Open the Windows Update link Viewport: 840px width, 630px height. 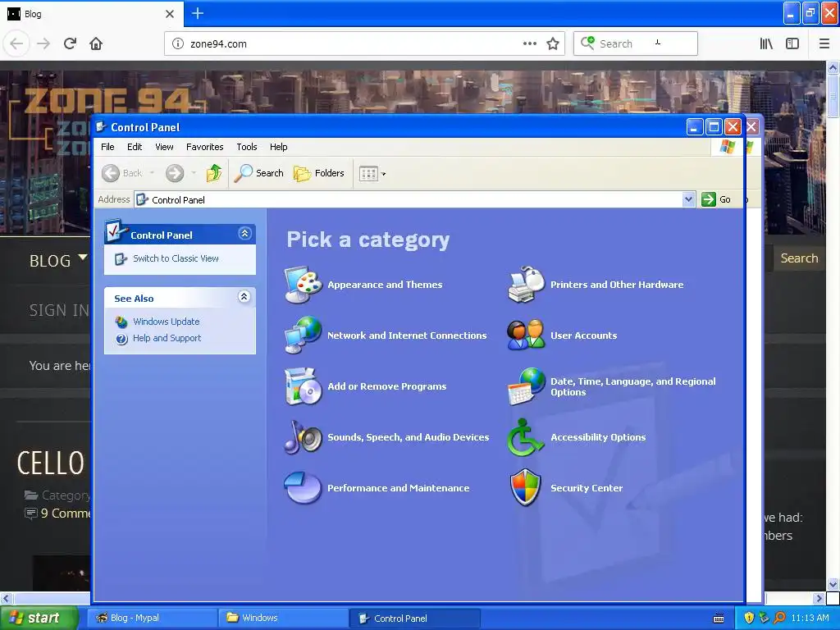166,322
